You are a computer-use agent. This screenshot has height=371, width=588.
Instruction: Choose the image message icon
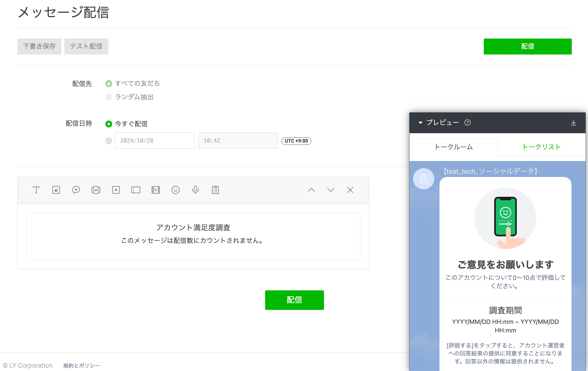pyautogui.click(x=56, y=190)
